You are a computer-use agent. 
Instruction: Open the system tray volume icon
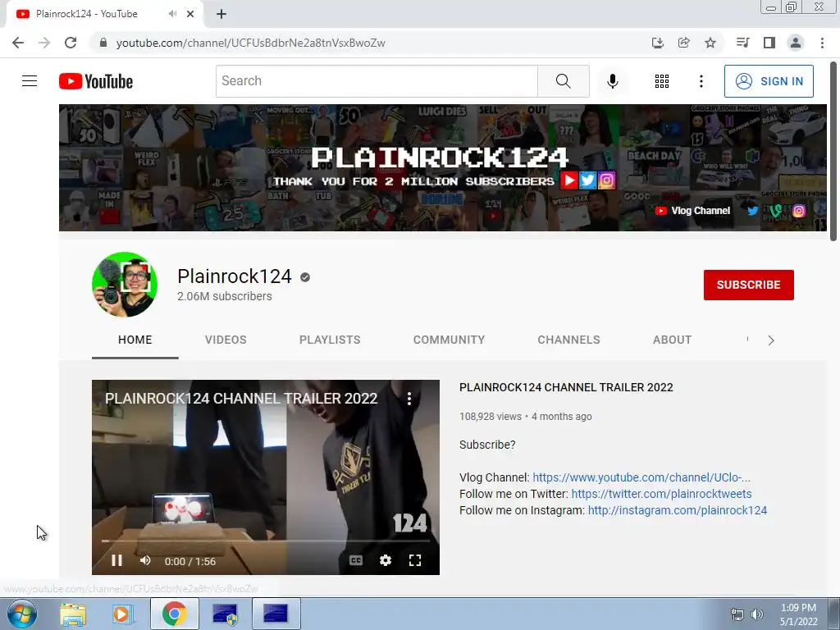[756, 614]
